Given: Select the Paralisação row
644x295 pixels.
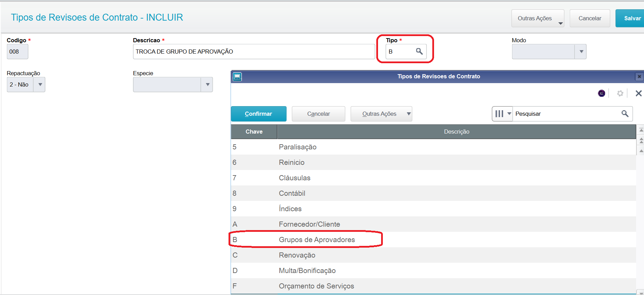Looking at the screenshot, I should click(433, 147).
